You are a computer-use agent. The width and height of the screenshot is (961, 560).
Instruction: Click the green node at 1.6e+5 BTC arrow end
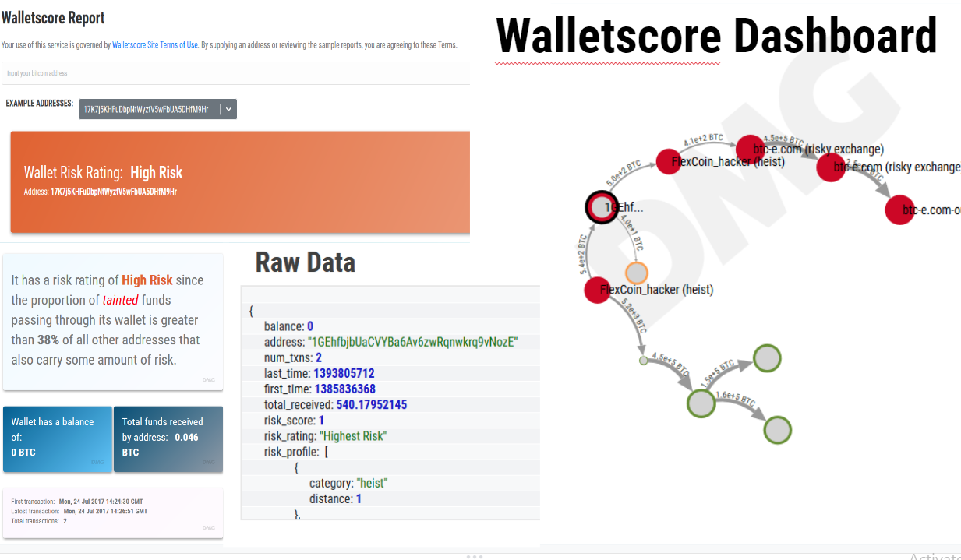[x=777, y=430]
